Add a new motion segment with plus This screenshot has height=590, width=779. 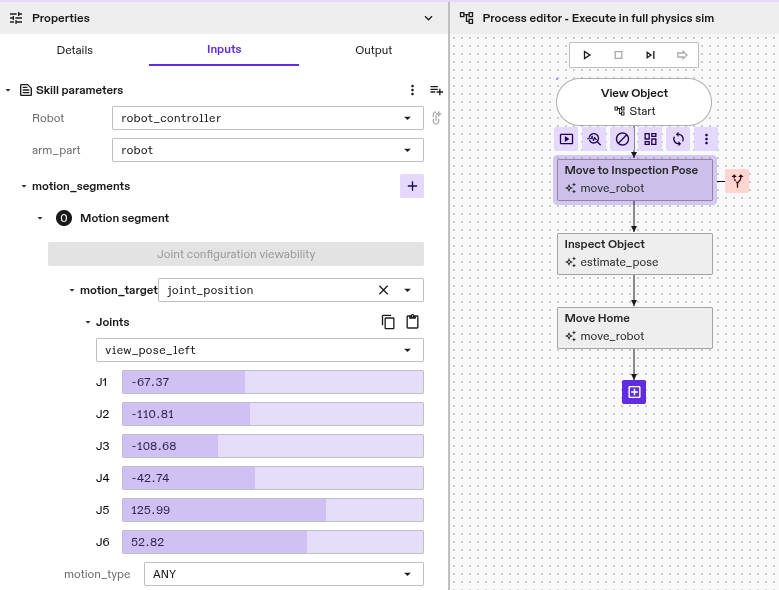(x=412, y=186)
